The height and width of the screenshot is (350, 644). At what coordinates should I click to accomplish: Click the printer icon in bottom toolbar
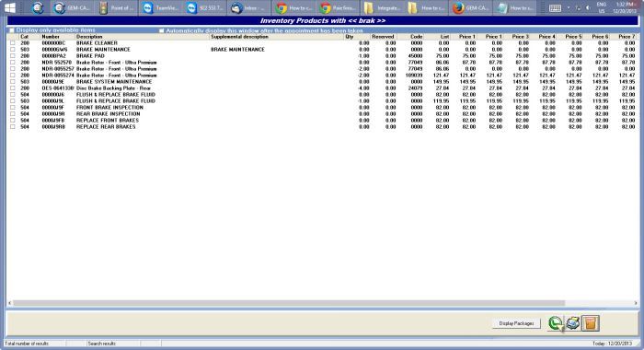pyautogui.click(x=572, y=323)
